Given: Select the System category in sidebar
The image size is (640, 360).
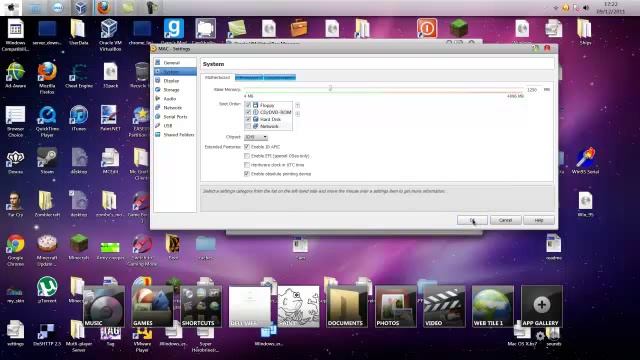Looking at the screenshot, I should pyautogui.click(x=175, y=72).
